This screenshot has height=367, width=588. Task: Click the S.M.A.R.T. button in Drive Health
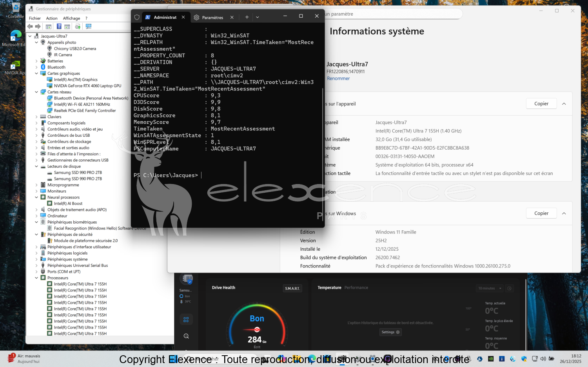(x=292, y=288)
